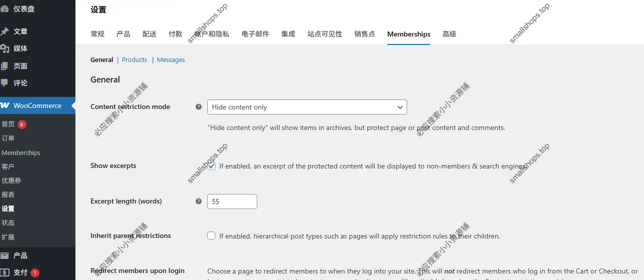Open the Products sub-section link
Viewport: 644px width, 280px height.
(134, 59)
